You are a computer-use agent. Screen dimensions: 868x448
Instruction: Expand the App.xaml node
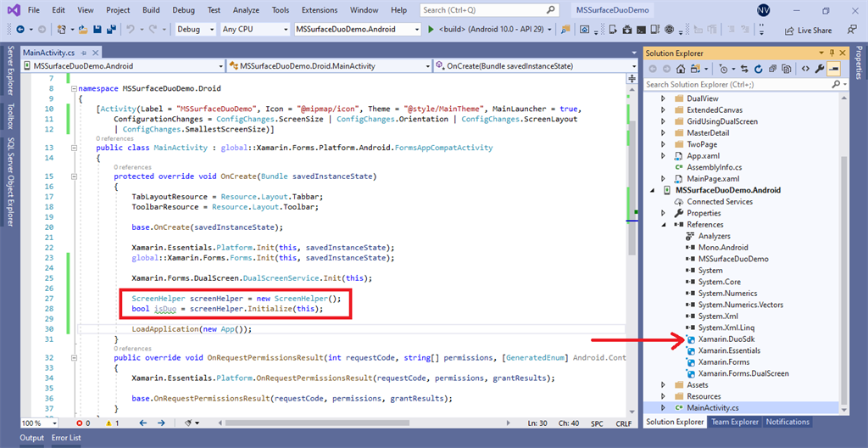coord(663,156)
